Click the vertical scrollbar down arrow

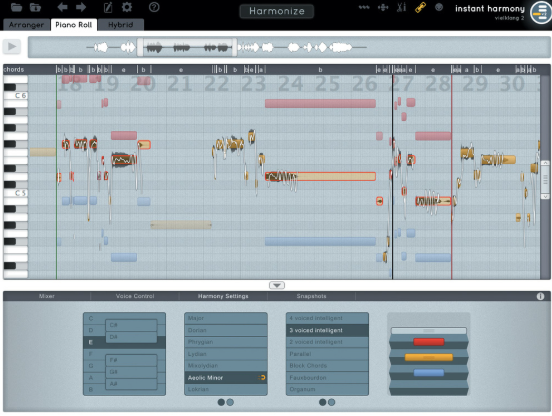tap(545, 196)
